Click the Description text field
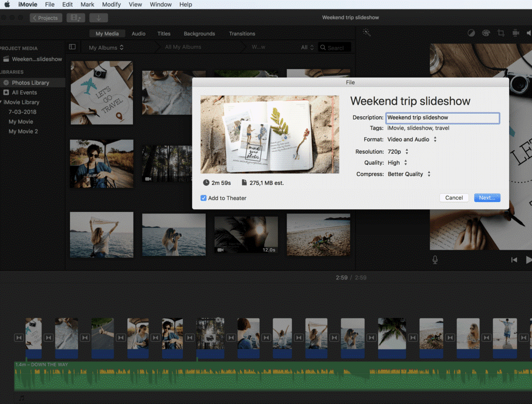This screenshot has width=532, height=404. pyautogui.click(x=442, y=118)
